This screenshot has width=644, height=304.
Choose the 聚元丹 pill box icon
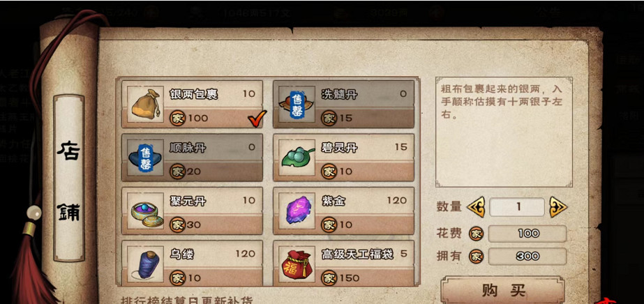(x=145, y=211)
